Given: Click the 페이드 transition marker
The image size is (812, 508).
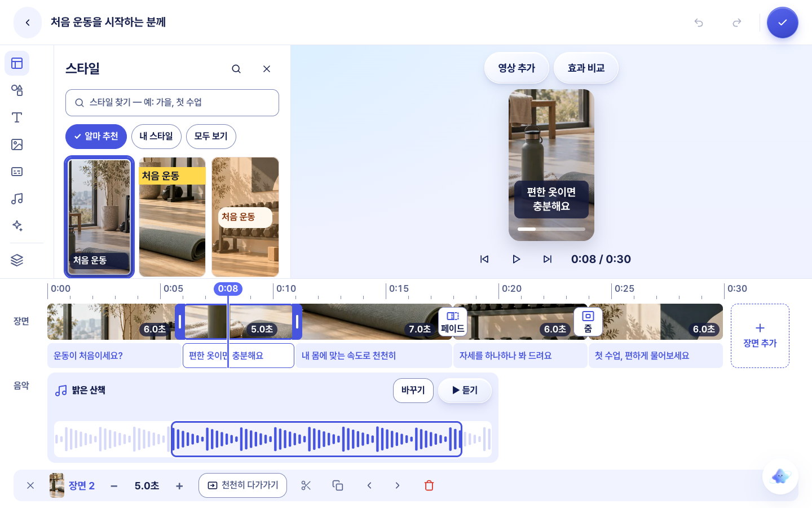Looking at the screenshot, I should pos(453,322).
